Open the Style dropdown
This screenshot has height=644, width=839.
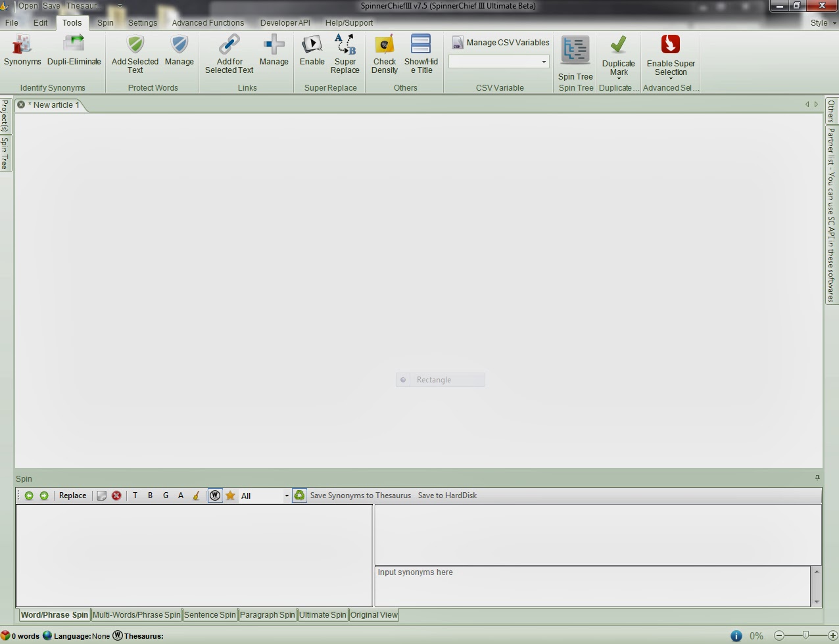[x=823, y=22]
